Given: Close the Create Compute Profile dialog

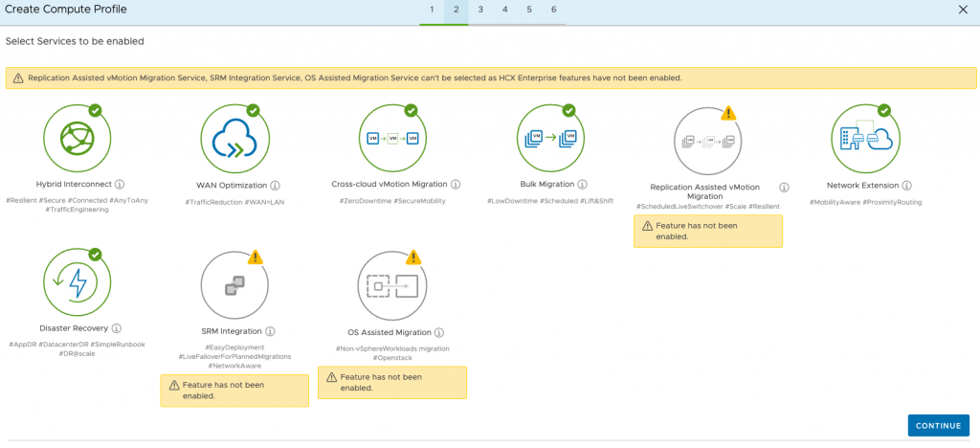Looking at the screenshot, I should 963,10.
